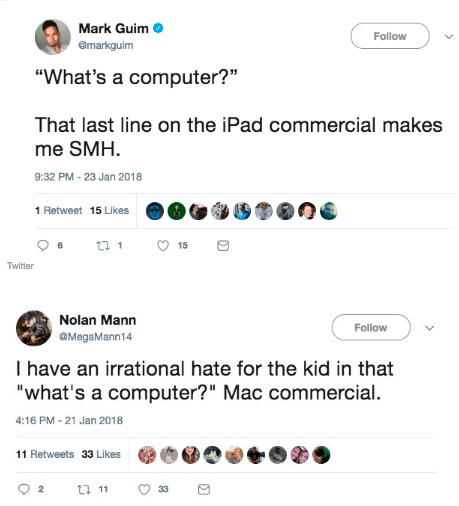
Task: Reply to Nolan Mann's tweet
Action: point(24,489)
